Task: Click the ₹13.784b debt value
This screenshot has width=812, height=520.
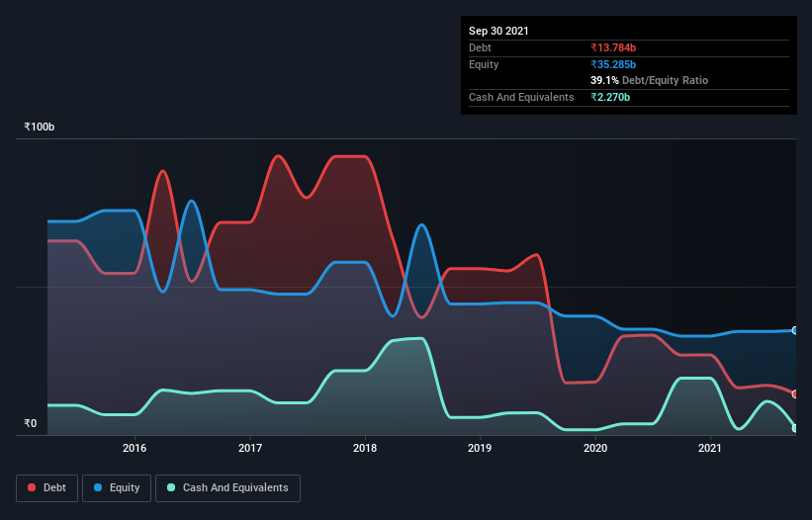Action: coord(613,47)
